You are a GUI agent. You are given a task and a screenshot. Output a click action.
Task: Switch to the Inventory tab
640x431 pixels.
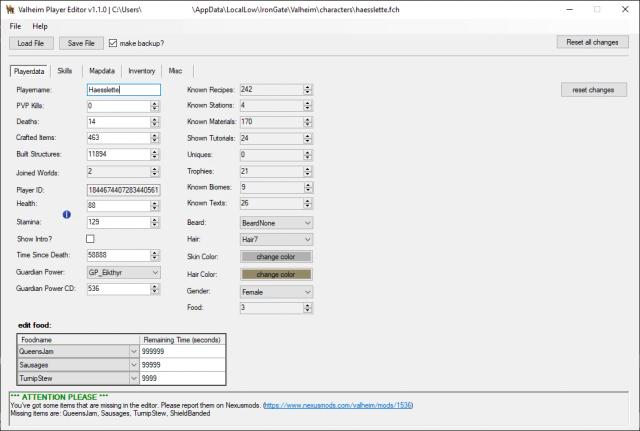pos(142,71)
